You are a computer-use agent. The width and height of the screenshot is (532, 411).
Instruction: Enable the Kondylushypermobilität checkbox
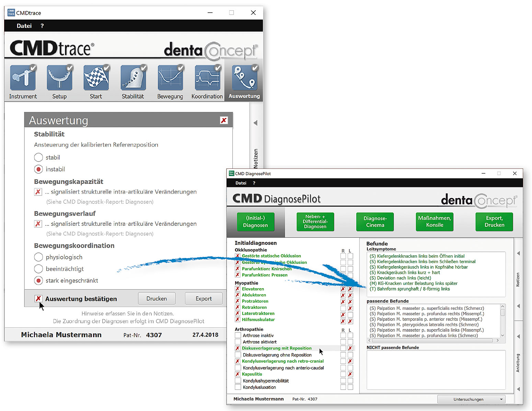238,381
